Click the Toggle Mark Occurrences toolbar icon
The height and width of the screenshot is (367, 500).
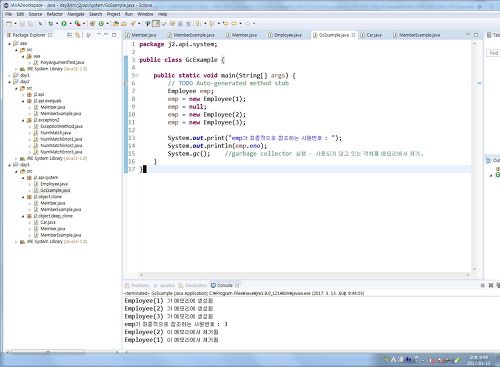coord(156,24)
